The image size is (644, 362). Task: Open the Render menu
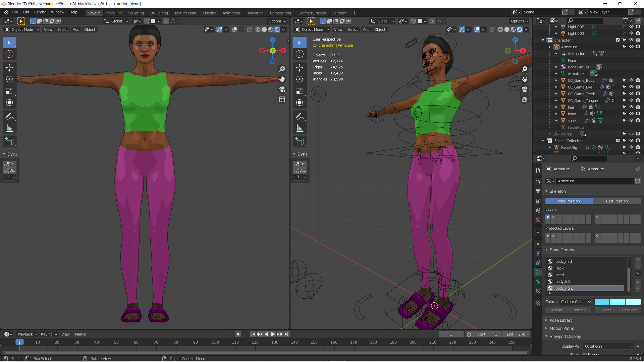point(40,12)
